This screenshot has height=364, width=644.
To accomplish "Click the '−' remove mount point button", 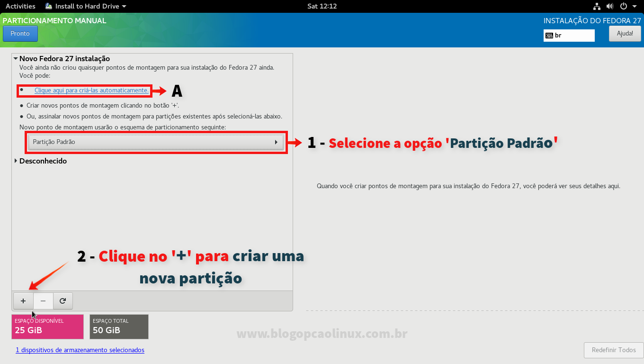I will tap(43, 301).
